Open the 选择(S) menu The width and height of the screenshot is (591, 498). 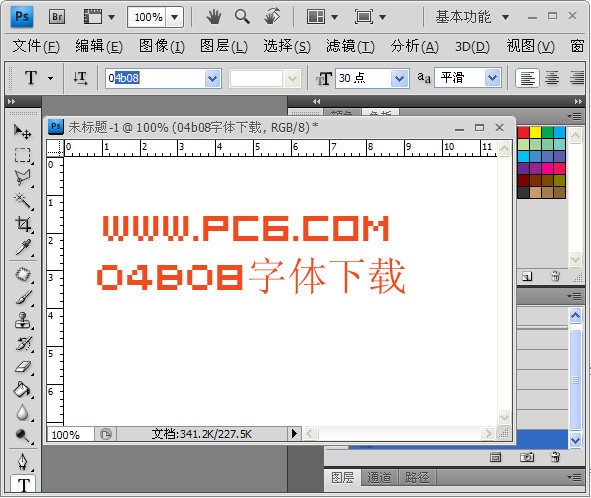coord(287,46)
